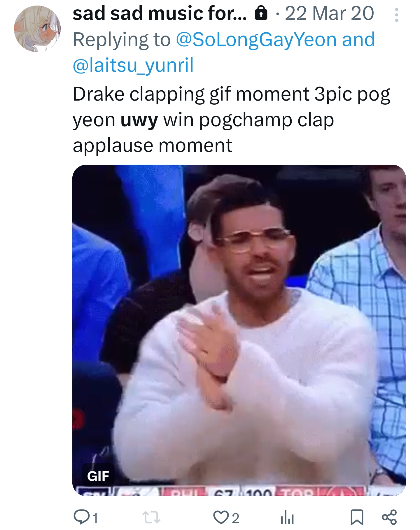420x530 pixels.
Task: Click the word 'and' in replying-to line
Action: pyautogui.click(x=358, y=40)
